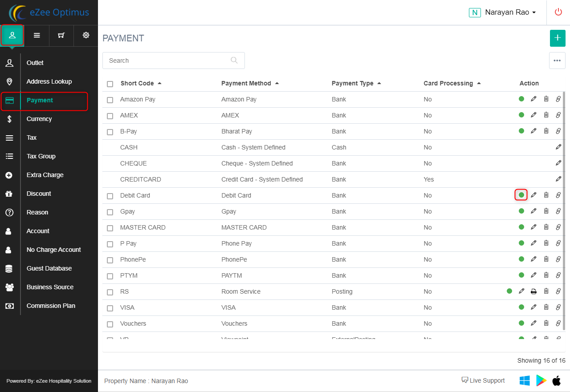Click link icon for B-Pay row
This screenshot has height=392, width=570.
[x=558, y=131]
